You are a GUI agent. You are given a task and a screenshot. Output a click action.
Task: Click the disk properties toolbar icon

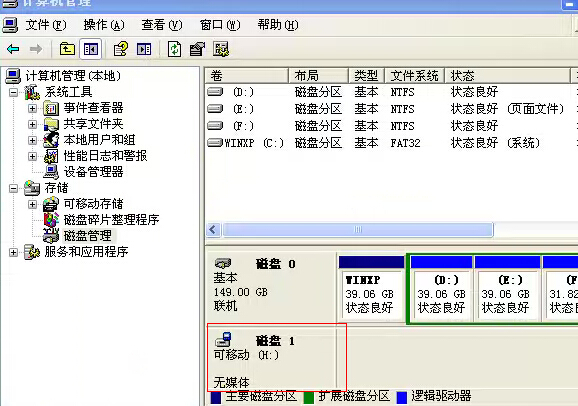tap(197, 49)
